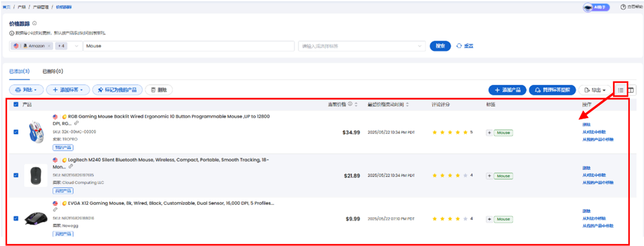Image resolution: width=644 pixels, height=246 pixels.
Task: Sort by 最近价格变动时间 using its sort arrows
Action: coord(407,104)
